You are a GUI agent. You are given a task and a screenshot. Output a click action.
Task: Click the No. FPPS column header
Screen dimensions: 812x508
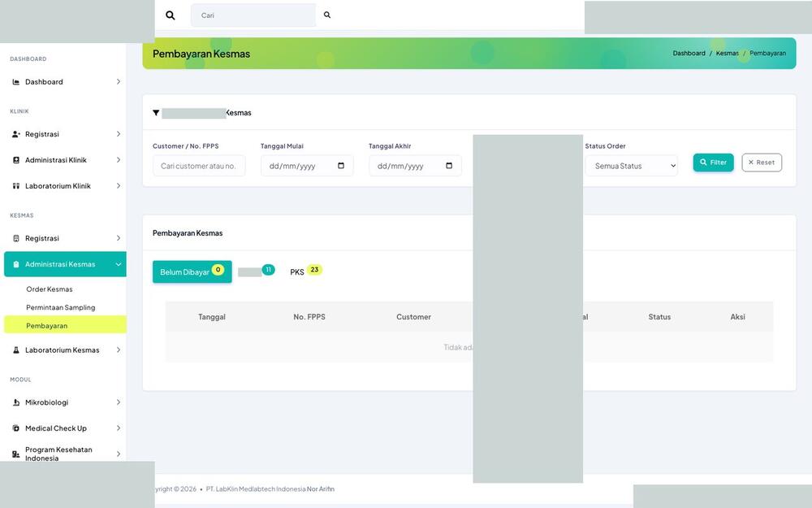click(309, 317)
